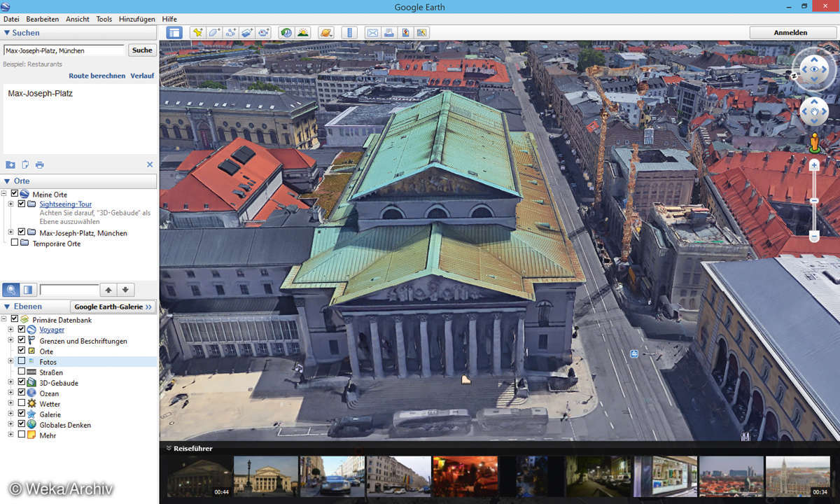Add a placemark with the pushpin icon
The width and height of the screenshot is (840, 504).
pos(197,32)
